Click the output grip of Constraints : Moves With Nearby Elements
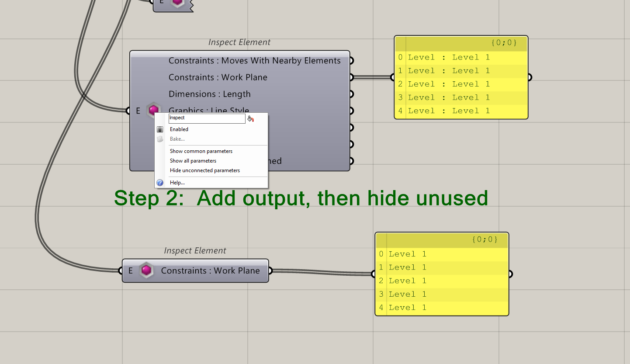 351,60
